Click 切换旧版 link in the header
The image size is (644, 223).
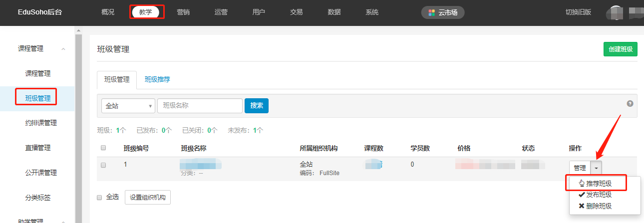578,12
